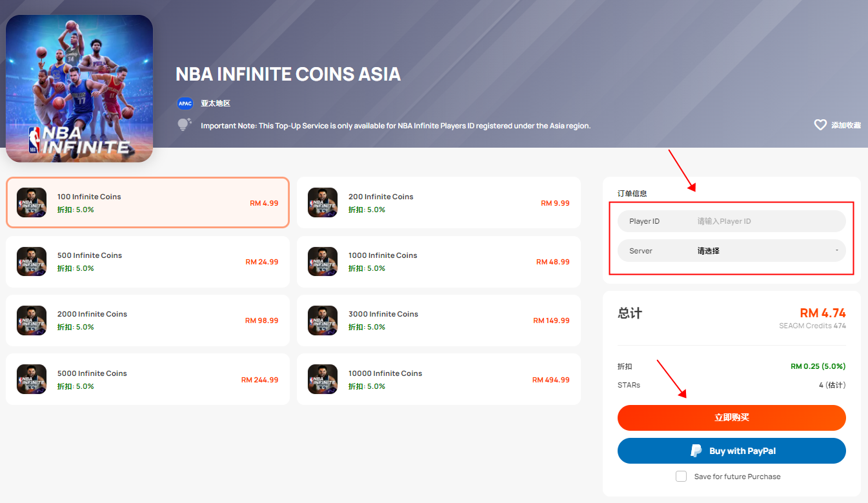Click the RM 149.99 price
Screen dimensions: 868x503
coord(551,321)
